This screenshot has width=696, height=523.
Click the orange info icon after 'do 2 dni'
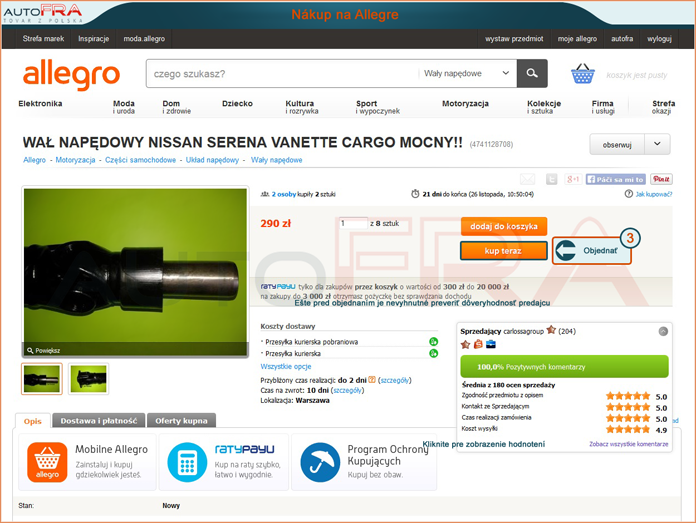click(372, 380)
